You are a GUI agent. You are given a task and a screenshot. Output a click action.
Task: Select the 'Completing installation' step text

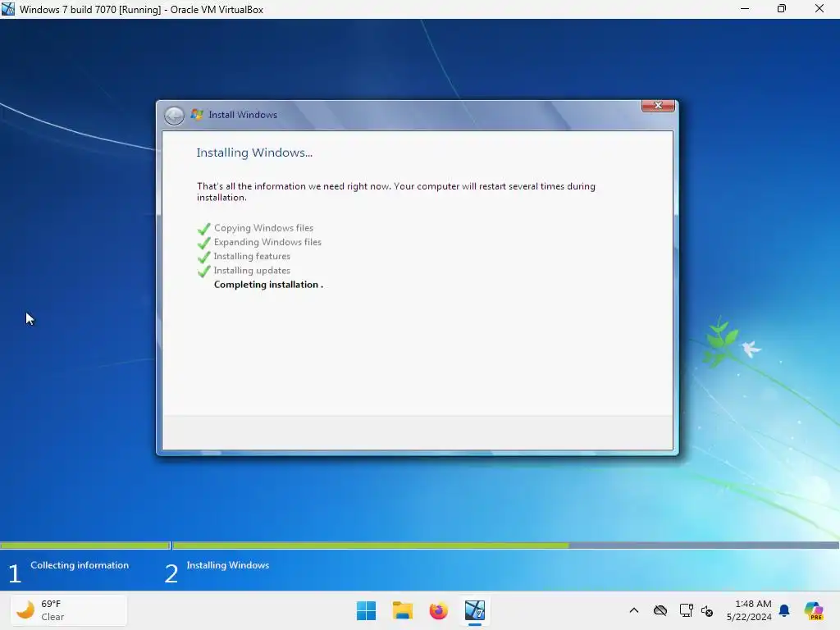click(268, 285)
